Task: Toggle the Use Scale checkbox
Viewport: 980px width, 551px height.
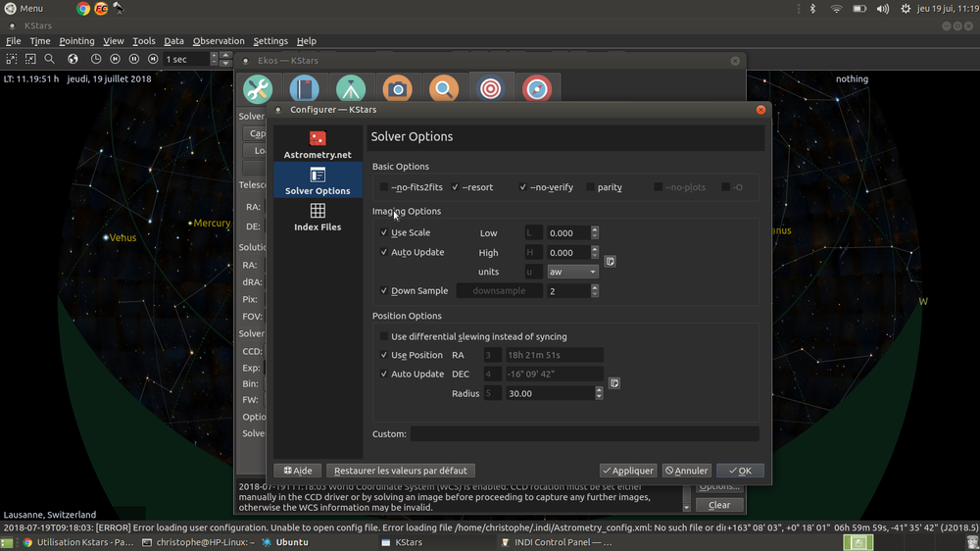Action: click(x=384, y=232)
